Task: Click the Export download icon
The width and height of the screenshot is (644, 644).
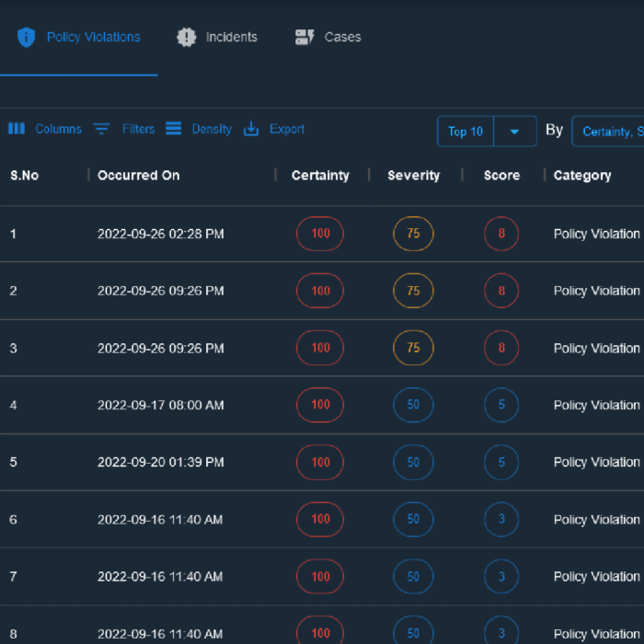Action: [251, 129]
